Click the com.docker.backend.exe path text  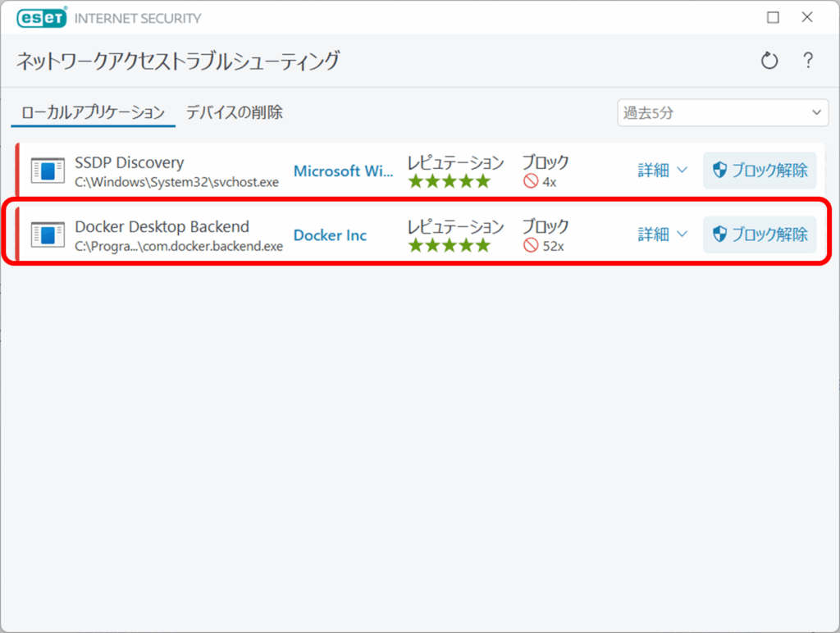pyautogui.click(x=179, y=246)
